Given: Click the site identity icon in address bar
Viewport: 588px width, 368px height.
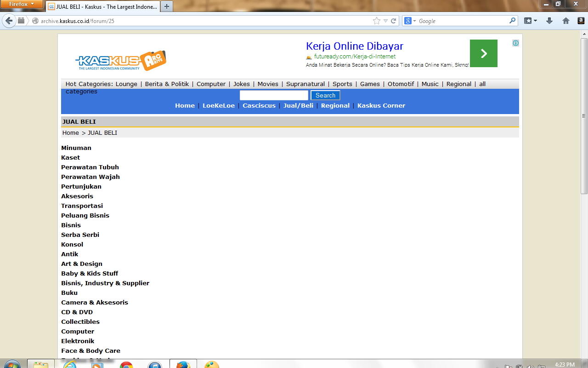Looking at the screenshot, I should tap(35, 21).
